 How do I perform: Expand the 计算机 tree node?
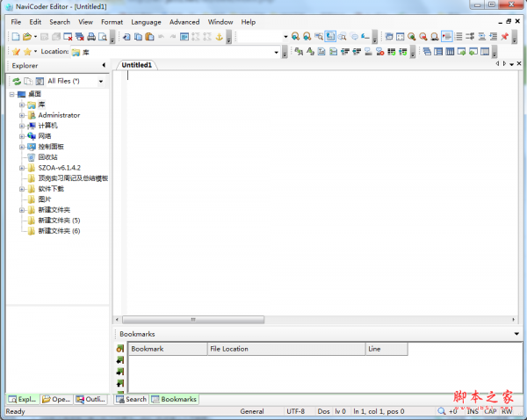tap(22, 126)
